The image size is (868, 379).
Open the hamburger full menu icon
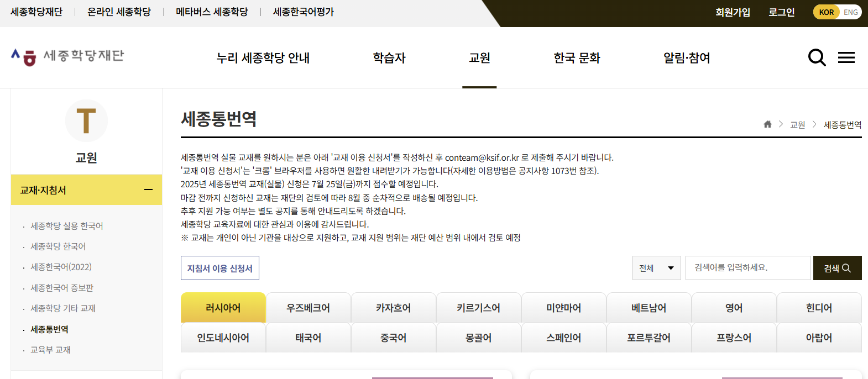coord(846,57)
